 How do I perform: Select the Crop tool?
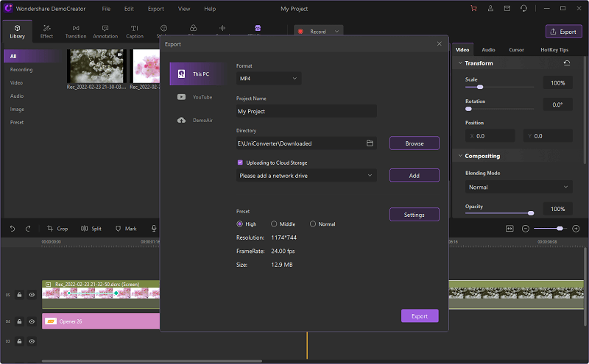point(57,229)
